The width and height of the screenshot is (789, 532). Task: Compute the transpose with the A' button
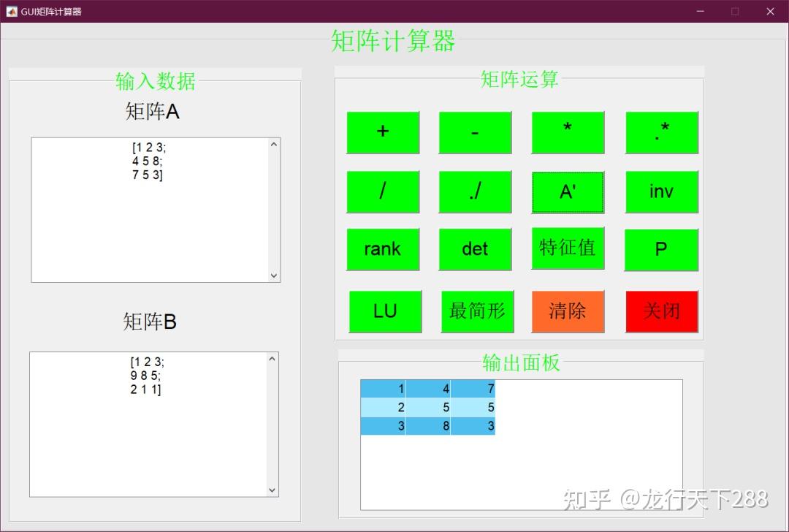pos(568,191)
